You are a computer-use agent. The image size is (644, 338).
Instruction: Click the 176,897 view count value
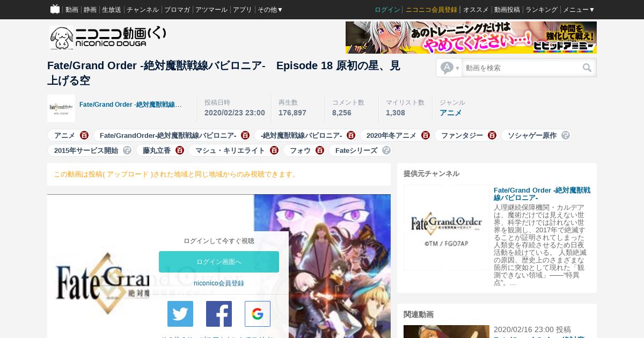[292, 113]
